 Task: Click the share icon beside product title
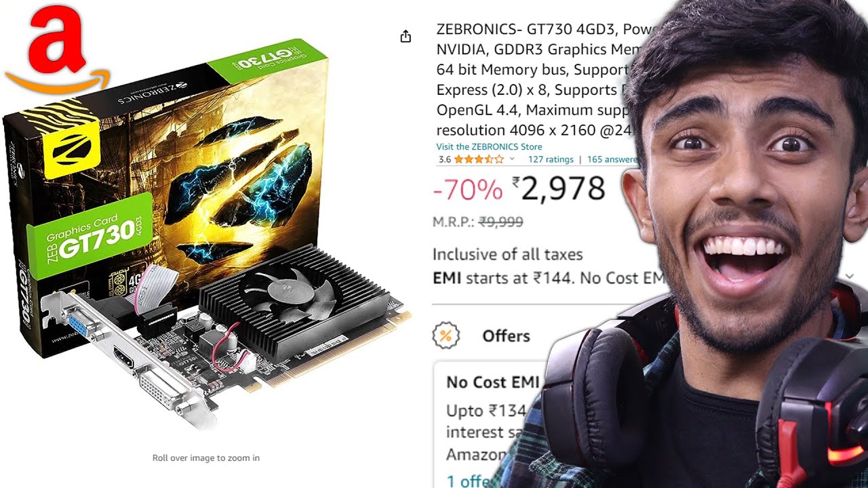(406, 37)
